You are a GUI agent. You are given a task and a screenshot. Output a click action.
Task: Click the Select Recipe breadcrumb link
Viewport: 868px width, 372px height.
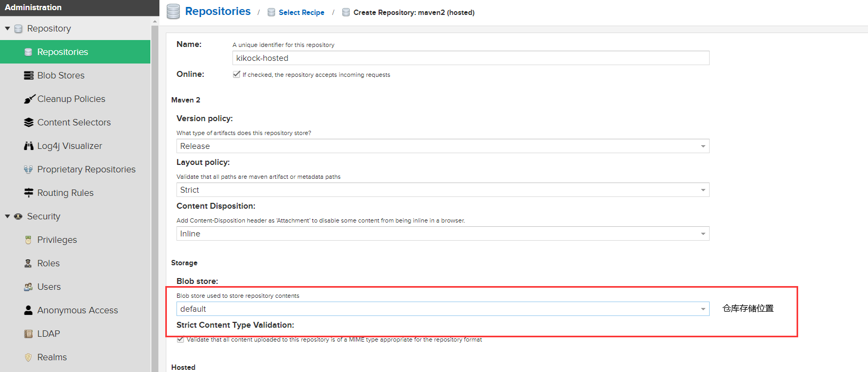pos(301,12)
